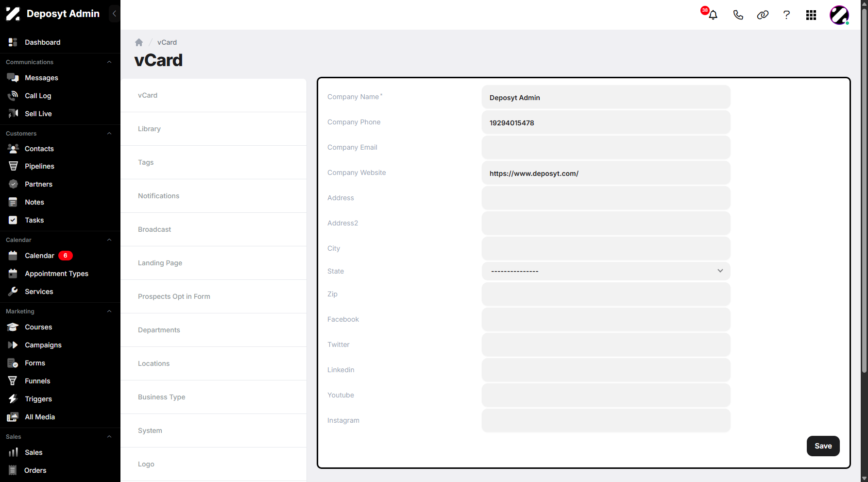The height and width of the screenshot is (482, 868).
Task: Collapse the Sales section chevron
Action: pos(109,437)
